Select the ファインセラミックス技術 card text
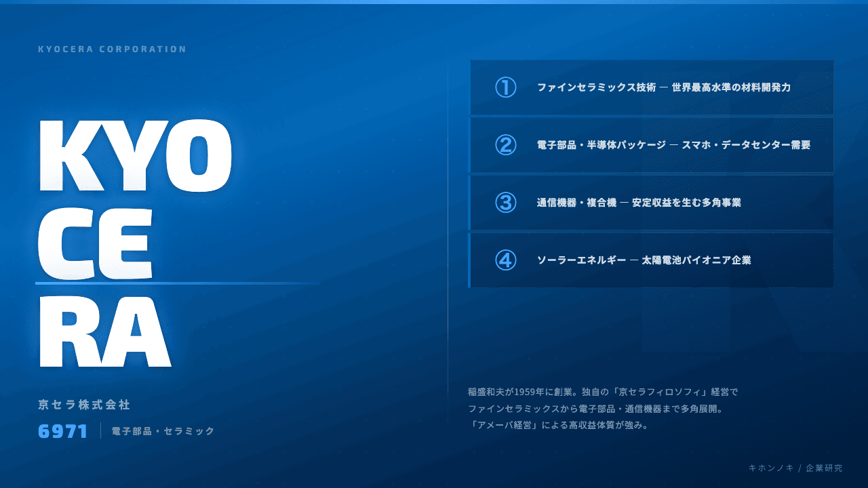Viewport: 868px width, 488px height. coord(664,87)
